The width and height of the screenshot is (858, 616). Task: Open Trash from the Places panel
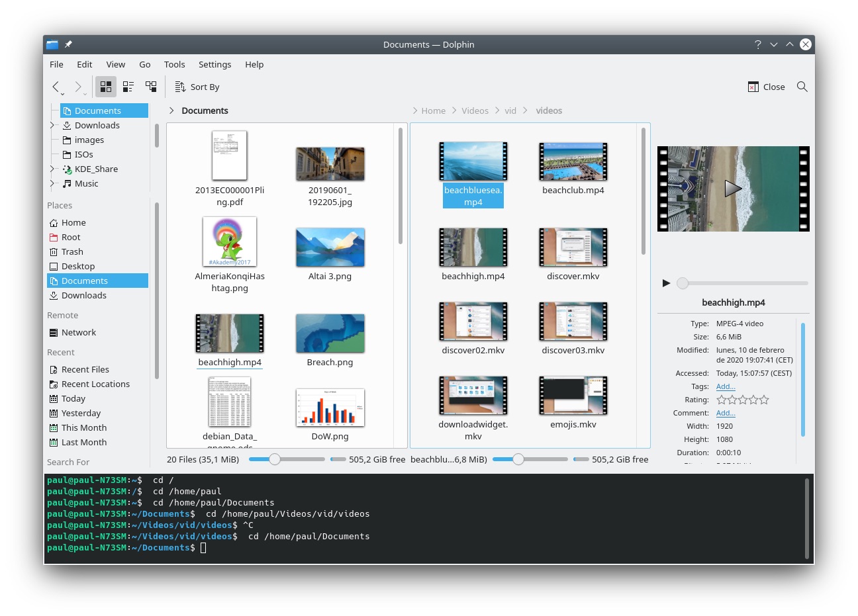72,251
